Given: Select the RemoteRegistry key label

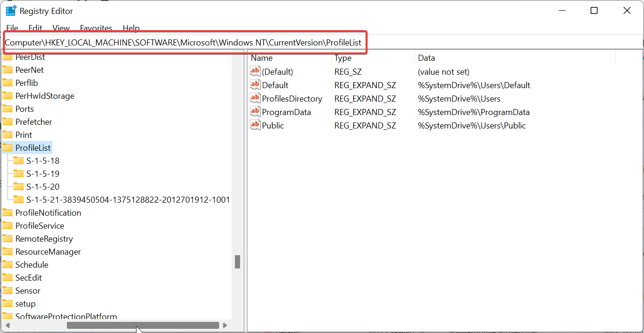Looking at the screenshot, I should pyautogui.click(x=44, y=239).
